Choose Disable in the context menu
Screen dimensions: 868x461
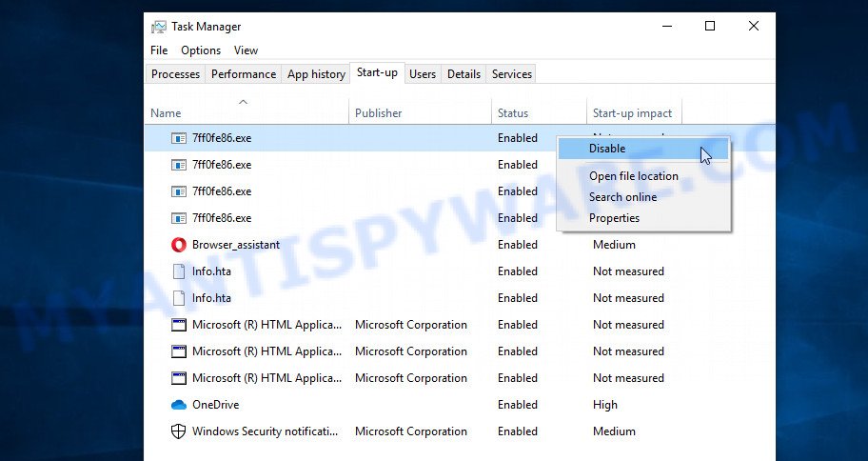643,149
